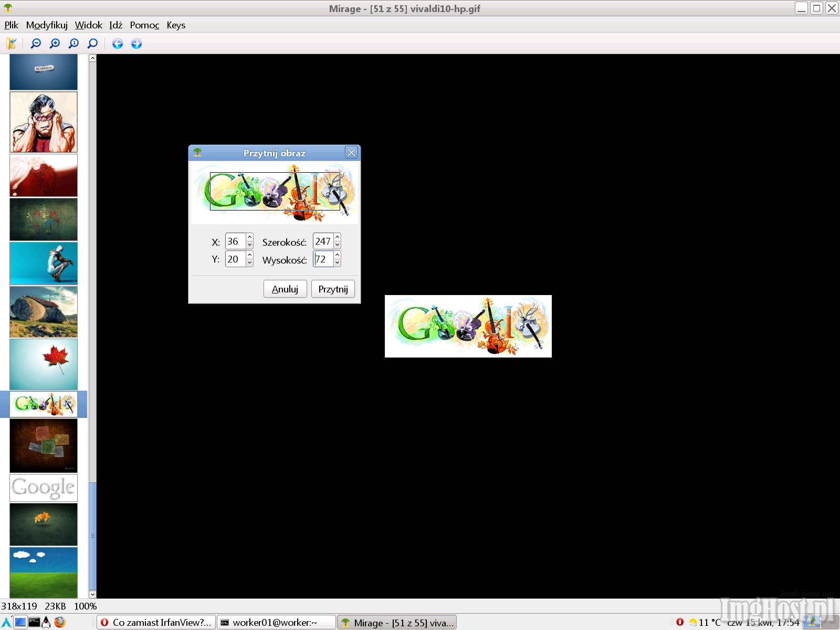Select the Vivaldi Google doodle thumbnail
Screen dimensions: 840x630
coord(44,404)
